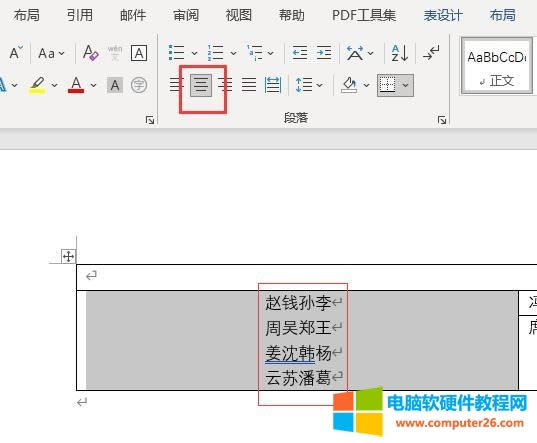Open paragraph settings dialog launcher
The image size is (537, 443).
click(x=442, y=120)
